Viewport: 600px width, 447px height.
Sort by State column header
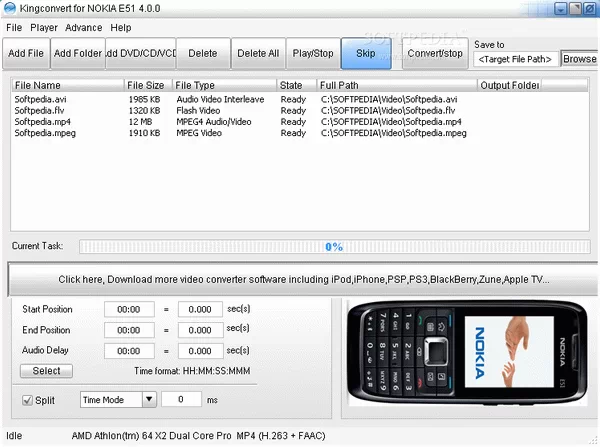click(297, 85)
